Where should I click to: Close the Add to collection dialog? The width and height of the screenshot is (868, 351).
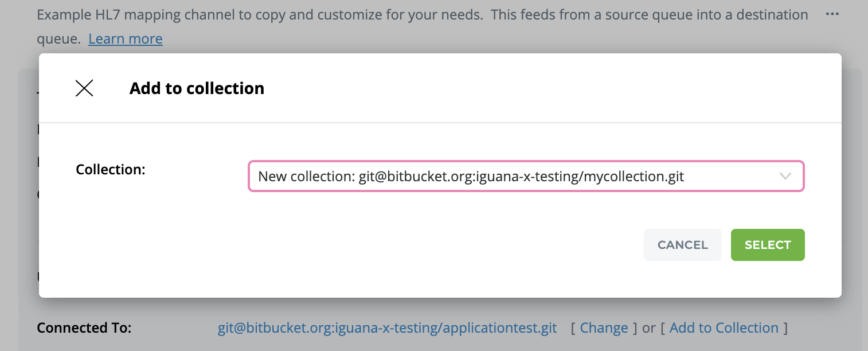pos(84,88)
